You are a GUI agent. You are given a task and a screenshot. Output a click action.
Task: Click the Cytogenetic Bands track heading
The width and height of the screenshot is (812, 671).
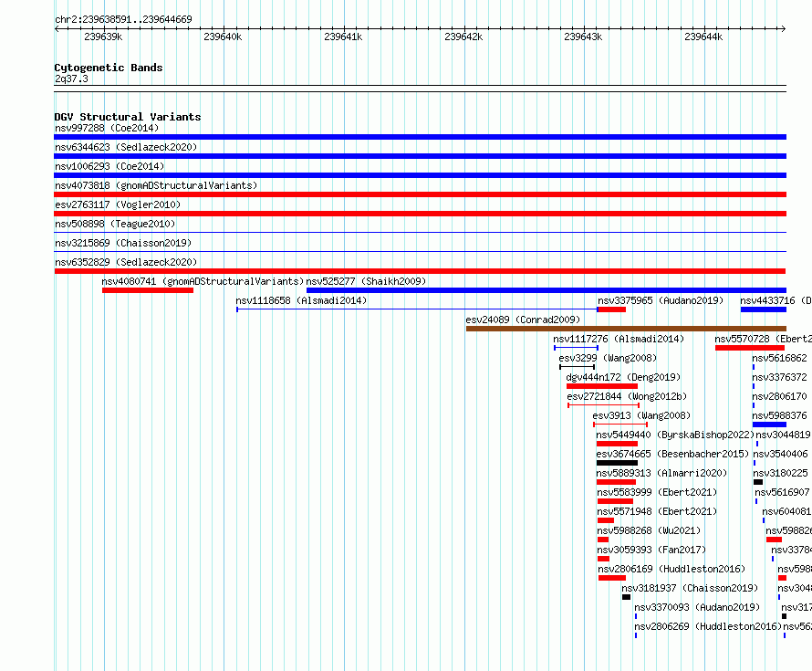click(x=109, y=68)
